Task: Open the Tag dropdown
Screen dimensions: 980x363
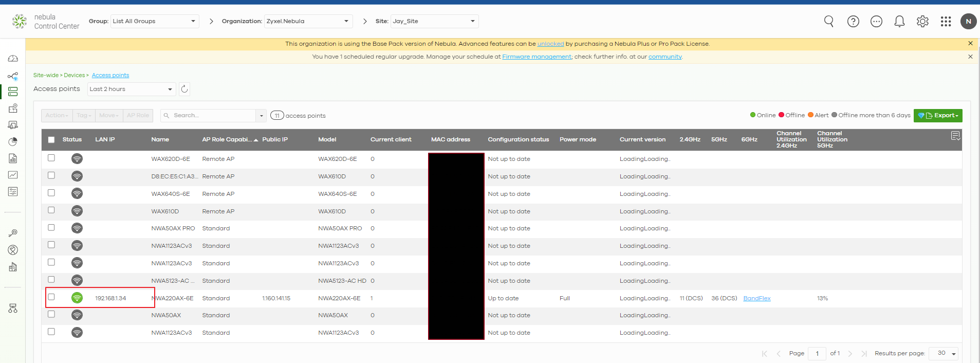Action: coord(84,115)
